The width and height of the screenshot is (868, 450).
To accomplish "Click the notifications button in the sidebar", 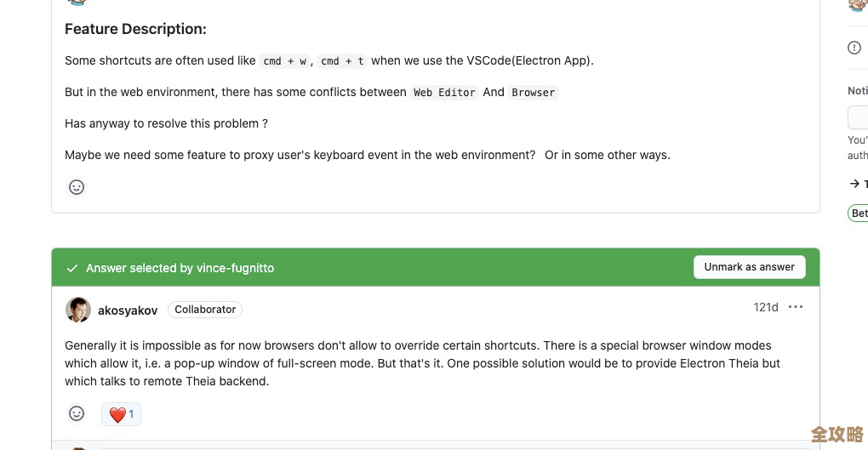I will [858, 117].
